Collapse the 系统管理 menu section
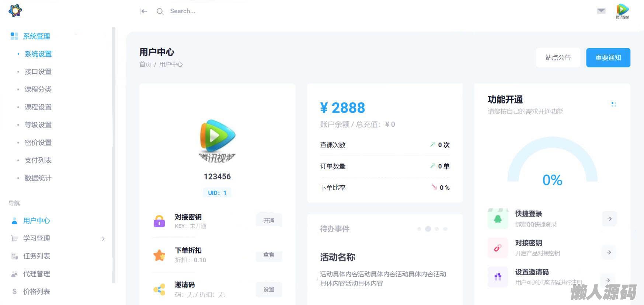Image resolution: width=644 pixels, height=305 pixels. pyautogui.click(x=36, y=36)
